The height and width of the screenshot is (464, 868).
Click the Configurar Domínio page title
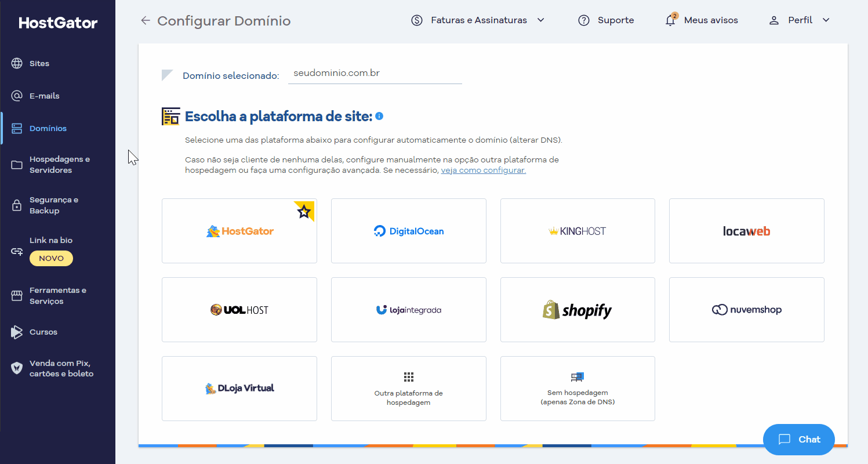click(x=224, y=21)
